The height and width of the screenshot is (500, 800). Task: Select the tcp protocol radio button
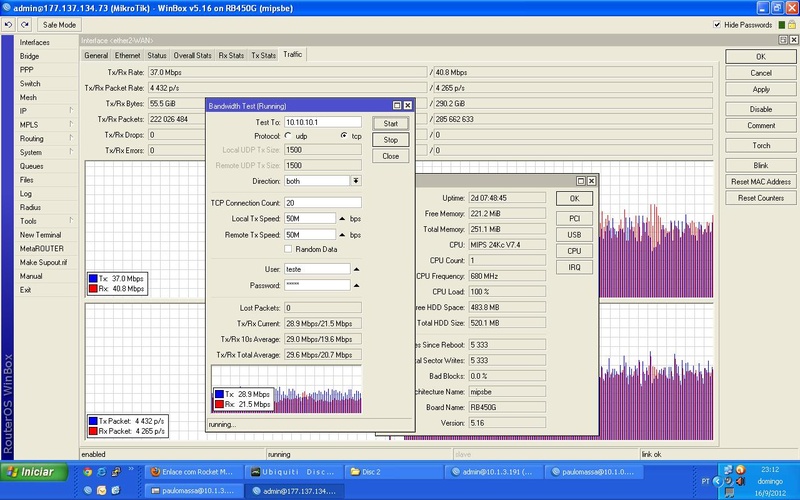pyautogui.click(x=344, y=135)
